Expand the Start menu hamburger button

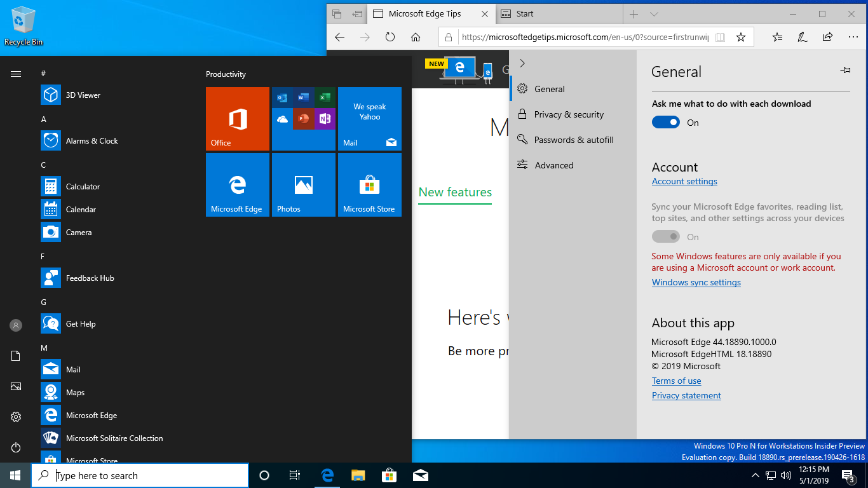[16, 74]
